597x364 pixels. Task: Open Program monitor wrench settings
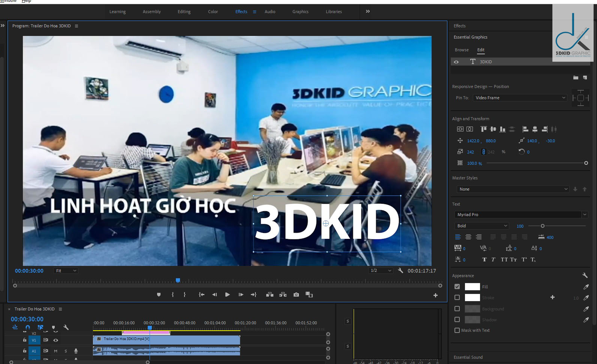point(400,270)
